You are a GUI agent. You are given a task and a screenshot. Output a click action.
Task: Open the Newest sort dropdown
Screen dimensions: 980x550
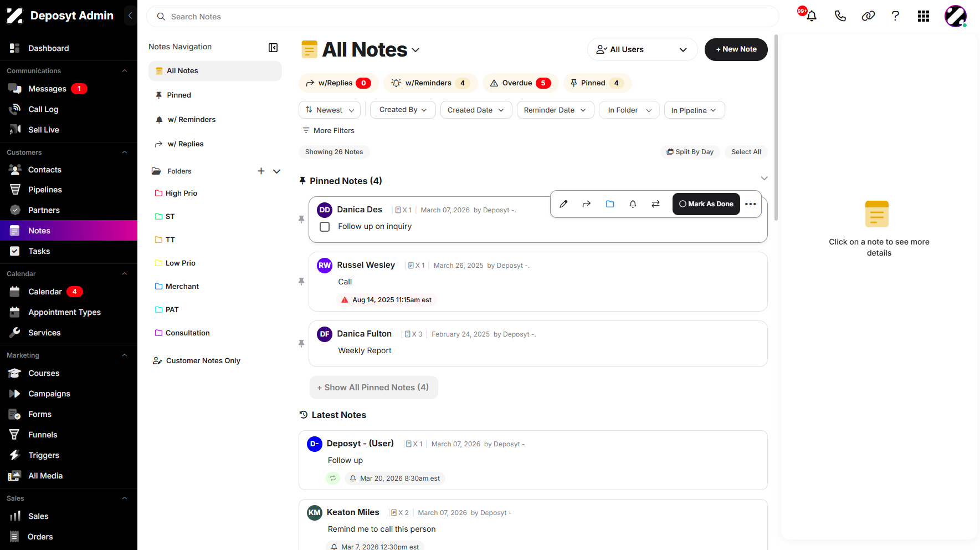[x=330, y=110]
